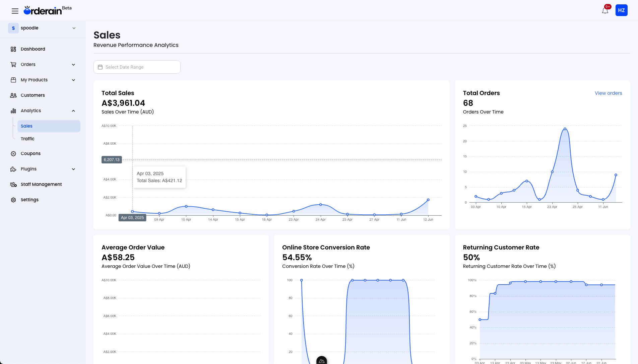Click the Plugins puzzle piece icon
Viewport: 638px width, 364px height.
click(13, 169)
